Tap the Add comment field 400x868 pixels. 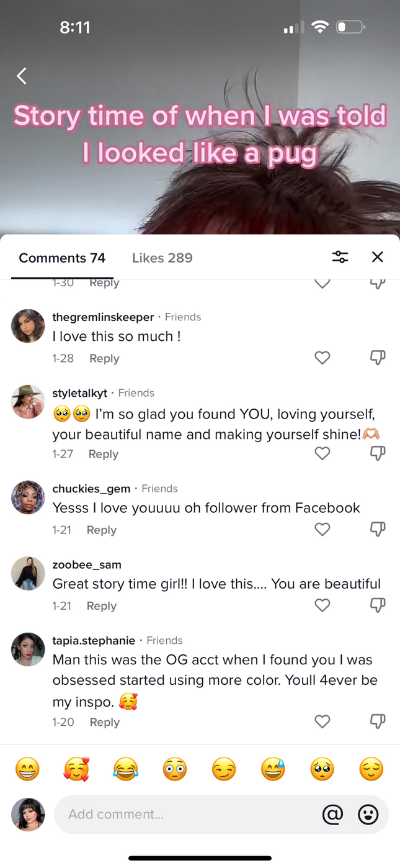coord(186,814)
